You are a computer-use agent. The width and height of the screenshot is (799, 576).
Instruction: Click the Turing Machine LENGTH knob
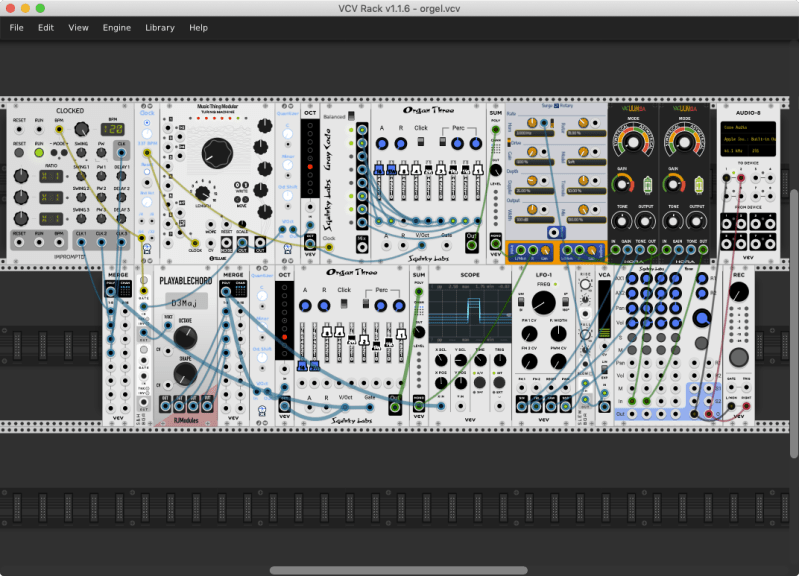point(203,193)
